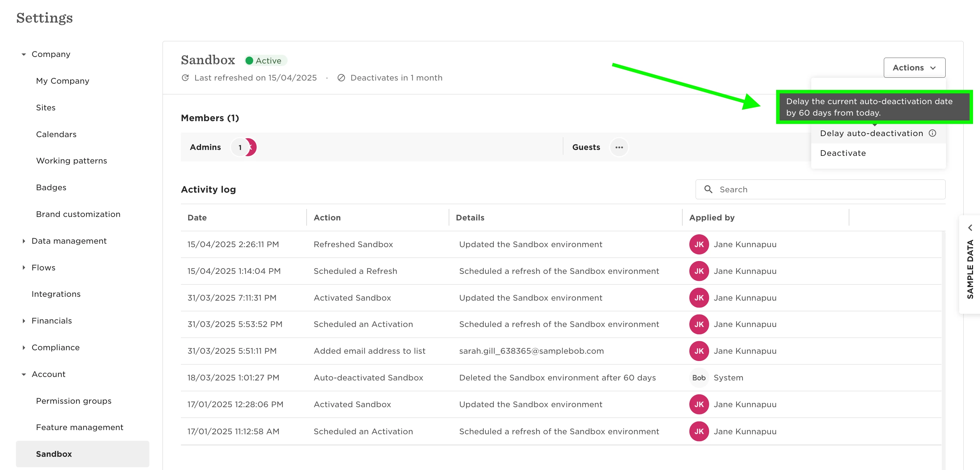Select Delay auto-deactivation menu option

pyautogui.click(x=878, y=134)
